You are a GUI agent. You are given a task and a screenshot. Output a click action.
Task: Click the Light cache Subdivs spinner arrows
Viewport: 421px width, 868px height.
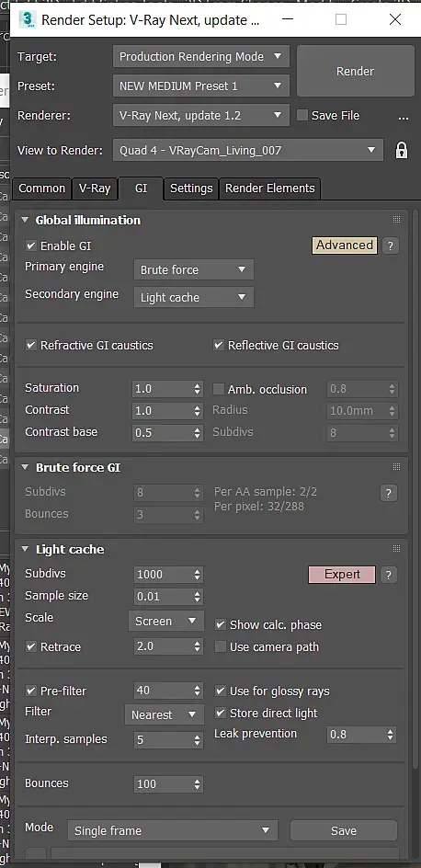click(x=198, y=575)
